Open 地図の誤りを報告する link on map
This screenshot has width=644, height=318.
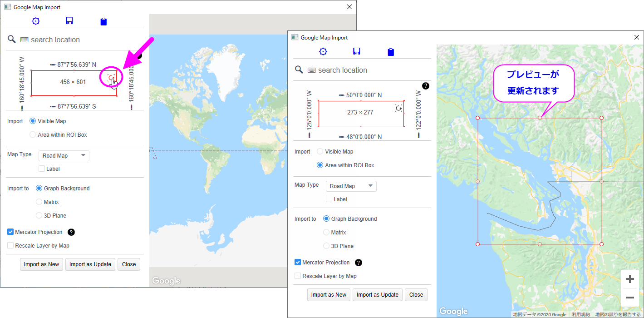tap(618, 314)
